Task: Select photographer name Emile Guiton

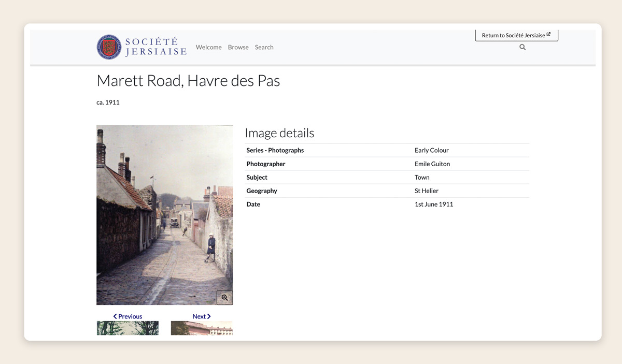Action: (x=432, y=164)
